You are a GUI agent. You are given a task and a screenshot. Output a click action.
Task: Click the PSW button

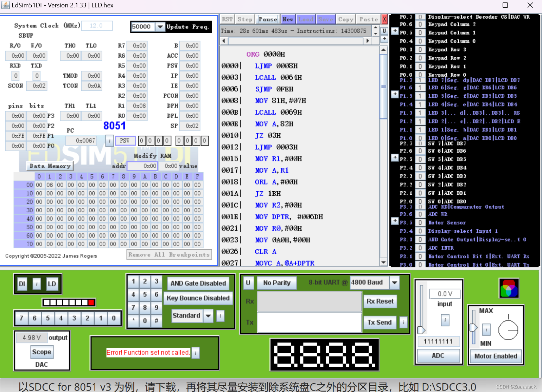pos(125,141)
